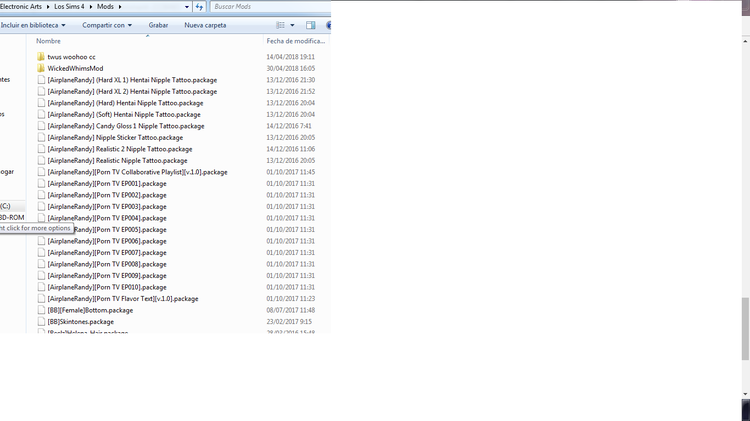Select the Porn TV EP004 package file icon

pos(41,218)
